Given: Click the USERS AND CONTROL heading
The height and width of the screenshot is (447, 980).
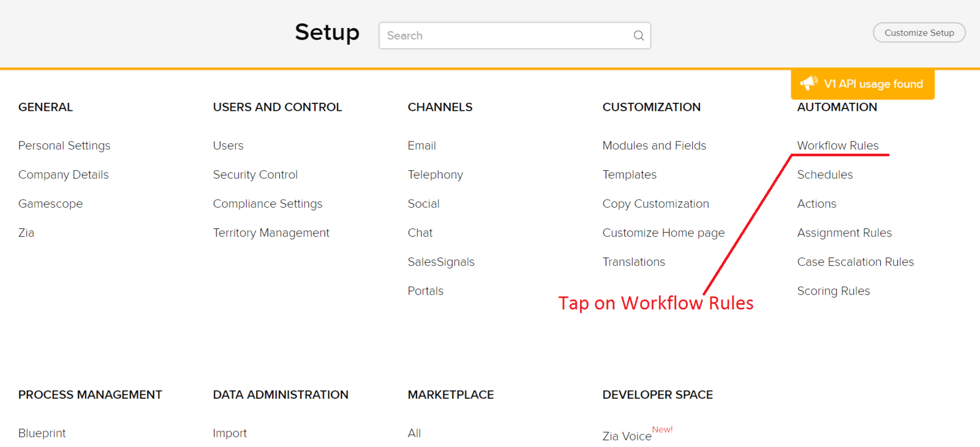Looking at the screenshot, I should click(x=277, y=107).
